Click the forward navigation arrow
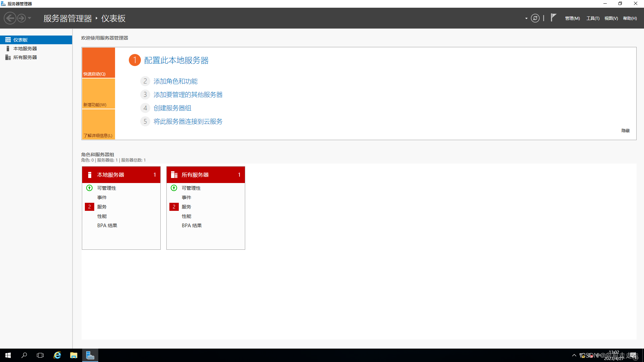The height and width of the screenshot is (362, 644). (x=21, y=18)
